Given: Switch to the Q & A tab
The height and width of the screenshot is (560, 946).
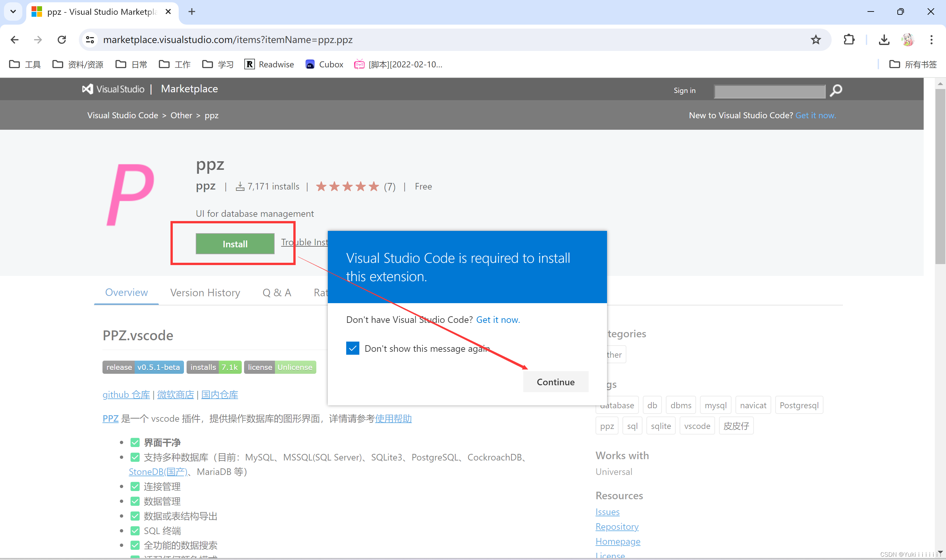Looking at the screenshot, I should tap(277, 292).
